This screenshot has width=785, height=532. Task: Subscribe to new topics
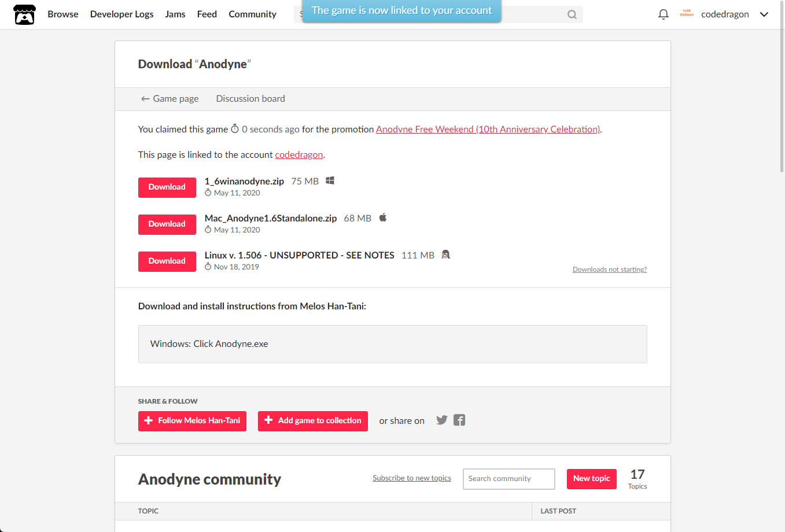click(x=412, y=478)
